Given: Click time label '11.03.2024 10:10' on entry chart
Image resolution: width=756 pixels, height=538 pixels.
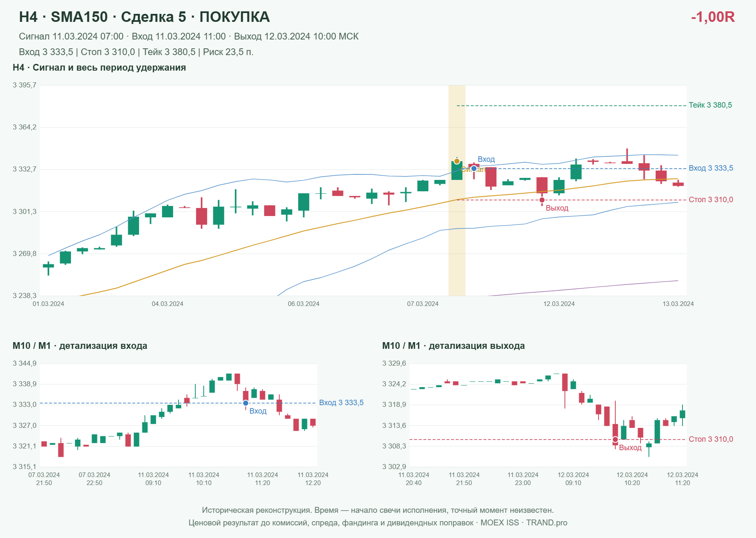Looking at the screenshot, I should [204, 479].
